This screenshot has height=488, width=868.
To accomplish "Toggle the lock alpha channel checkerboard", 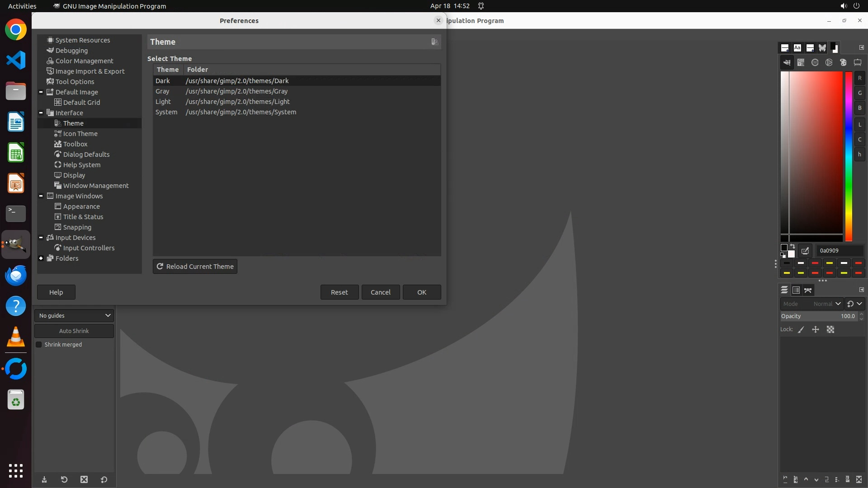I will (830, 330).
